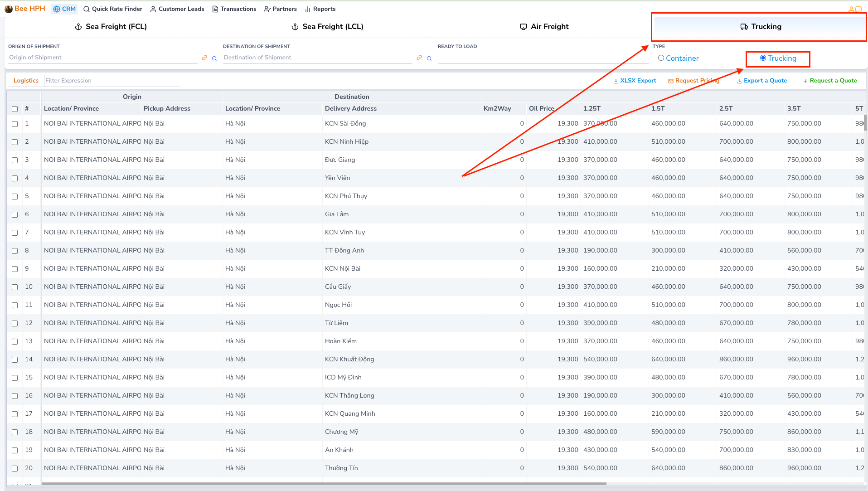Click the Bee HPH logo icon
The height and width of the screenshot is (491, 868).
click(x=8, y=9)
